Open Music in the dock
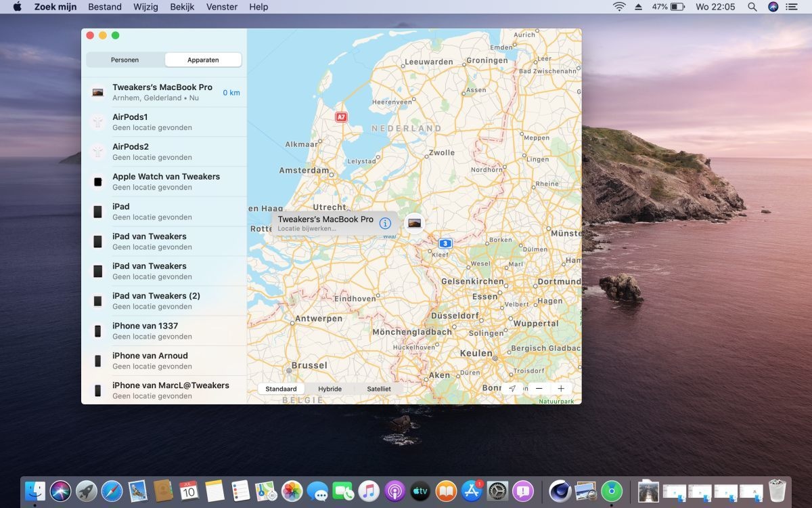The height and width of the screenshot is (508, 812). (369, 491)
